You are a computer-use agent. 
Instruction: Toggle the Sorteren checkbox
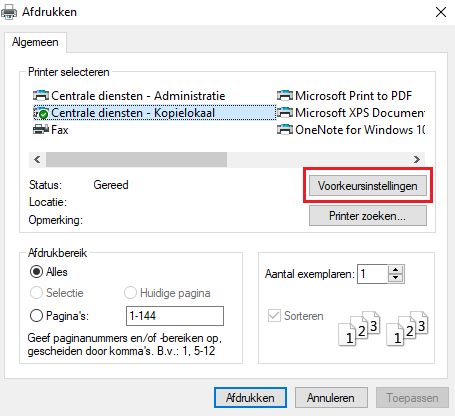pos(274,315)
